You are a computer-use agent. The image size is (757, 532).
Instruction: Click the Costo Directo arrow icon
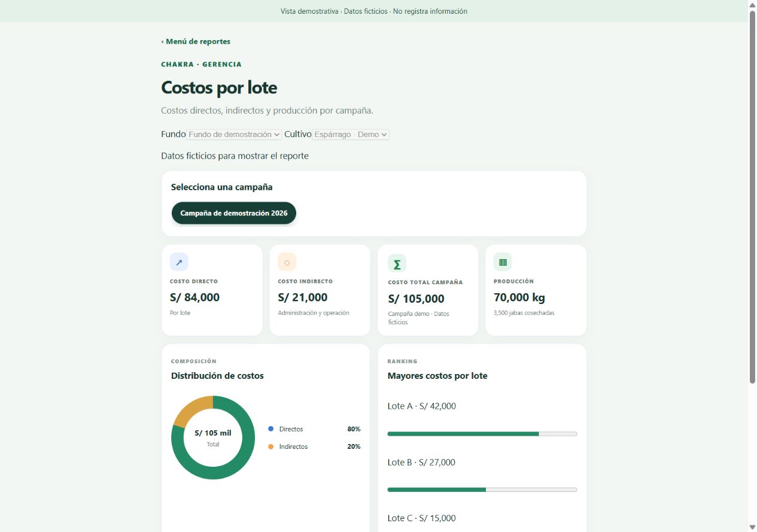[179, 262]
